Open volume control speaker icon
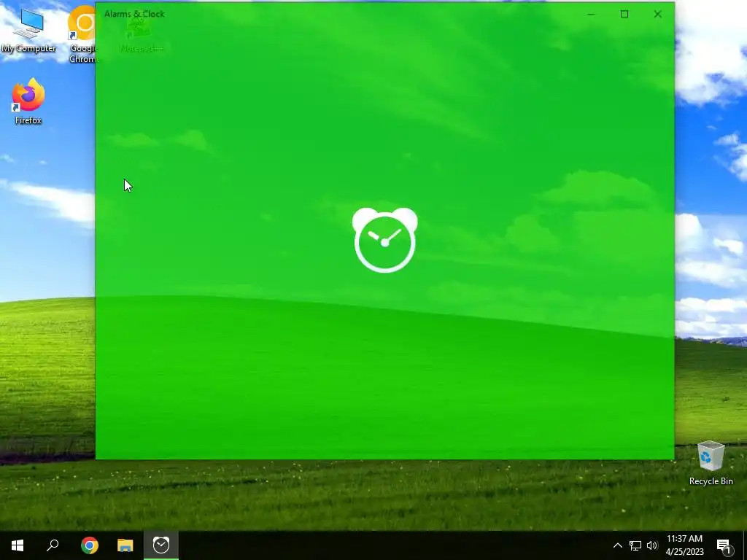Screen dimensions: 747x560 point(652,545)
